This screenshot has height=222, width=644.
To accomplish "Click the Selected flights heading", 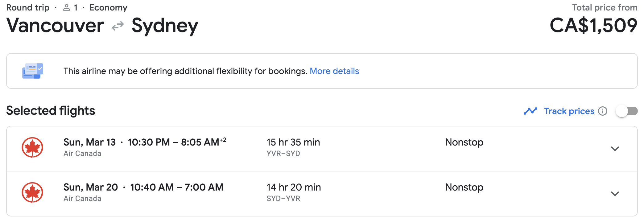I will (51, 111).
